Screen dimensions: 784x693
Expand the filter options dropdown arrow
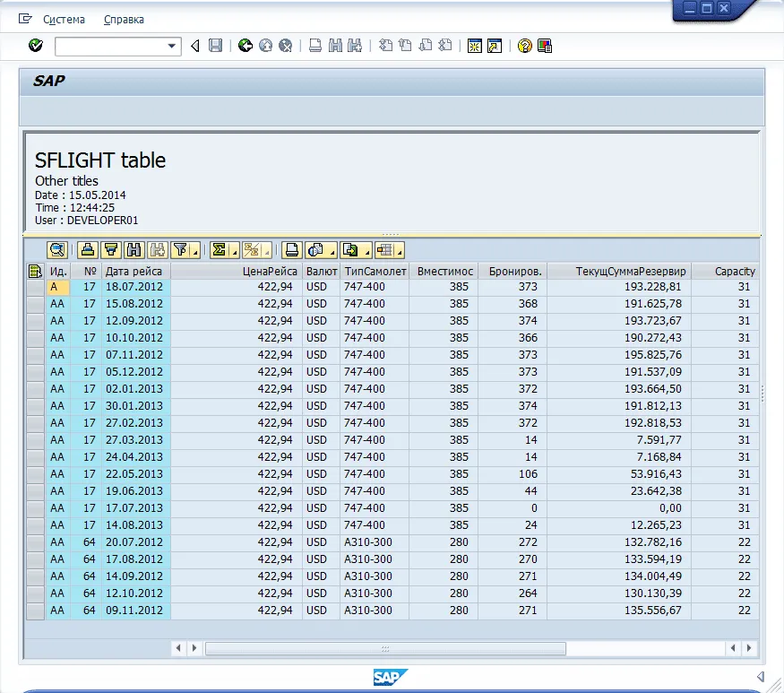(x=195, y=250)
